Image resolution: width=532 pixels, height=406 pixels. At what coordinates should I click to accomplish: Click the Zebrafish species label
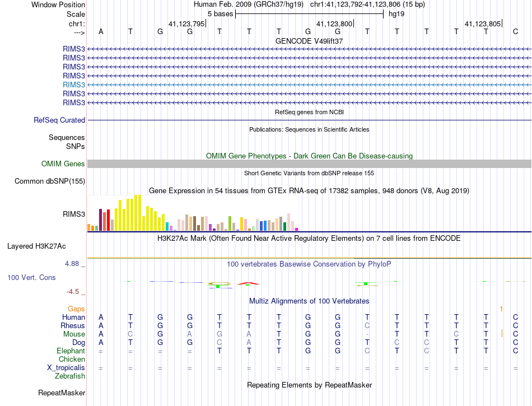coord(70,376)
